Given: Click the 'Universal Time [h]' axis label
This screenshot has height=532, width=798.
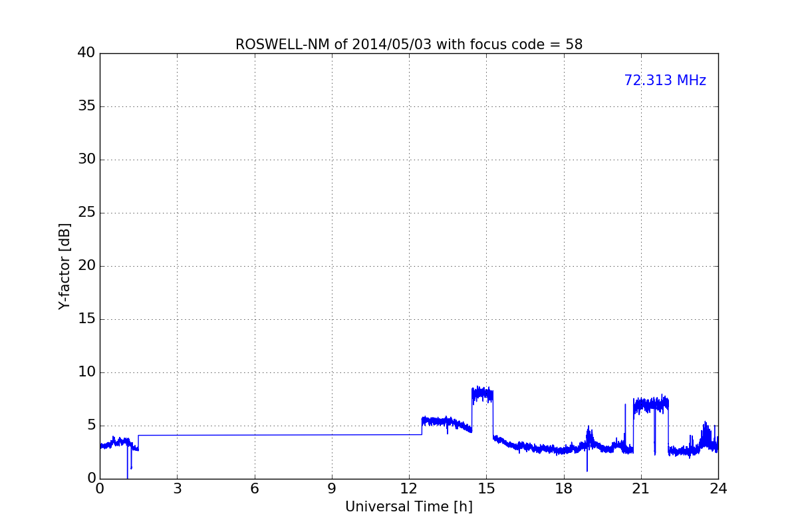Looking at the screenshot, I should pos(409,507).
